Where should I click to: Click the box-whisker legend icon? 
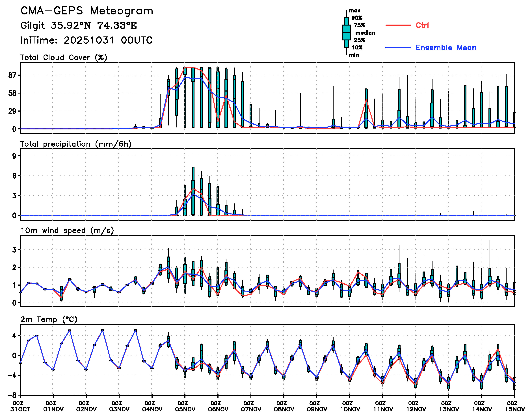coord(346,32)
